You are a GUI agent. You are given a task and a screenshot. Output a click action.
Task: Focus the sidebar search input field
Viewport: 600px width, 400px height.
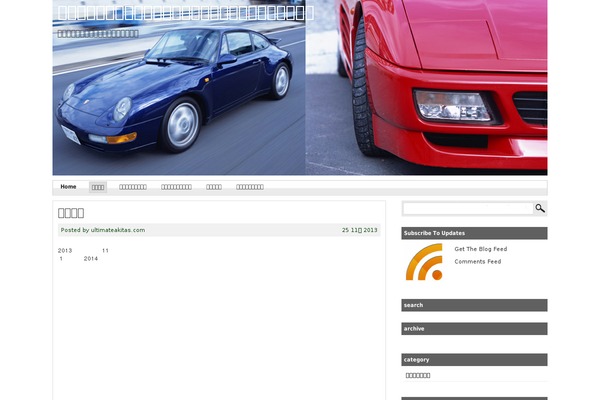(x=468, y=209)
